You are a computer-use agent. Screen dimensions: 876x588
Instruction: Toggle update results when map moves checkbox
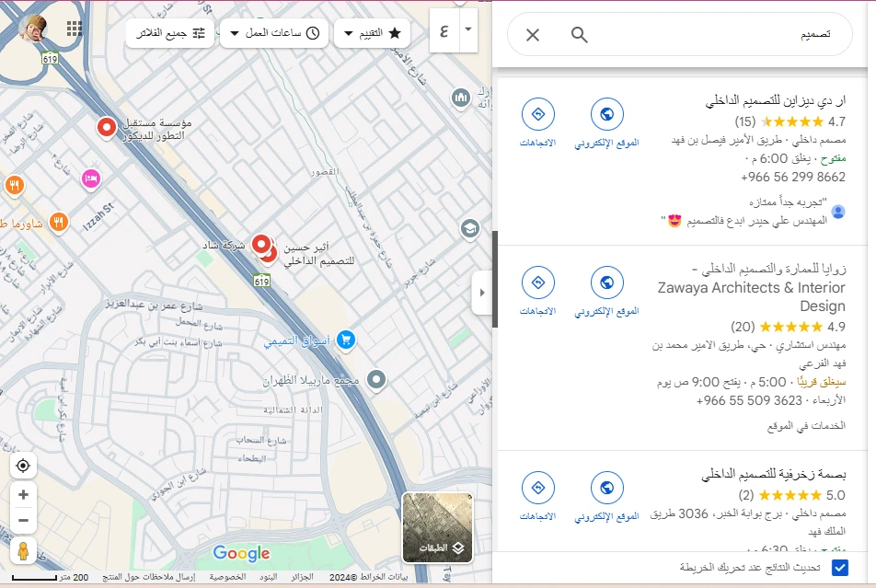839,567
